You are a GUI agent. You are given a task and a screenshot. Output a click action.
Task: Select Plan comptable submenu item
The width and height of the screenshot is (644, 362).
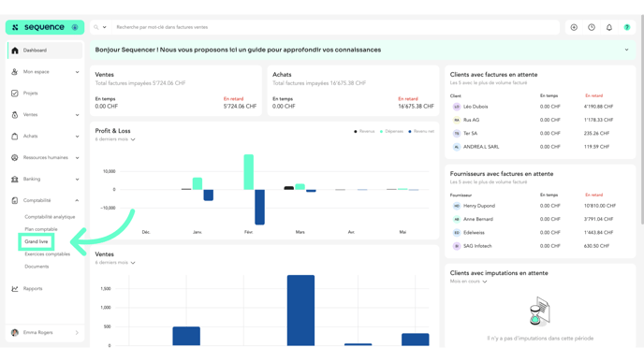pos(41,229)
